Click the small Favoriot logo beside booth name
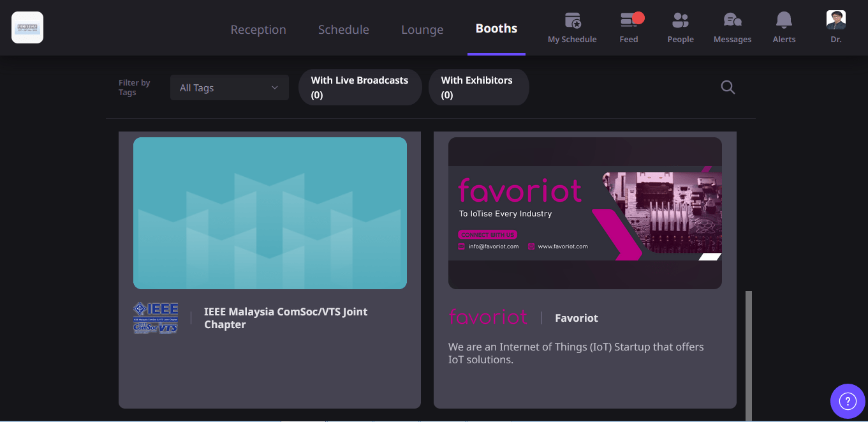Image resolution: width=868 pixels, height=422 pixels. (488, 317)
